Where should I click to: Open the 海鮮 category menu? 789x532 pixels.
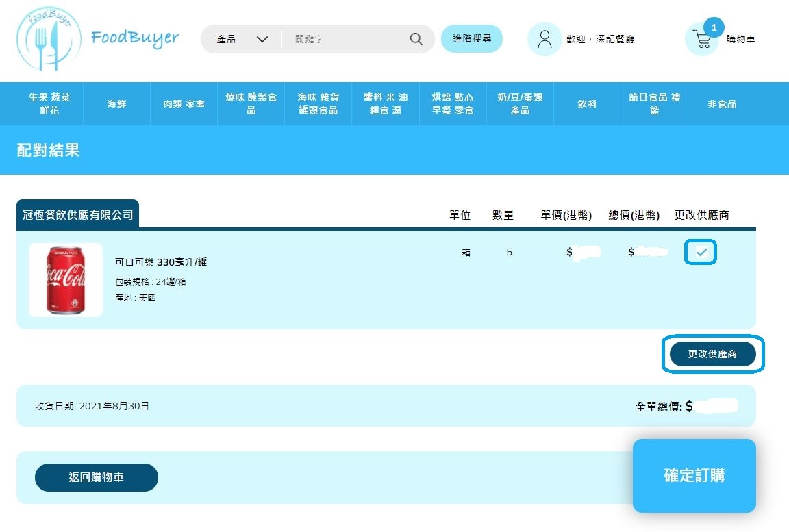[116, 103]
